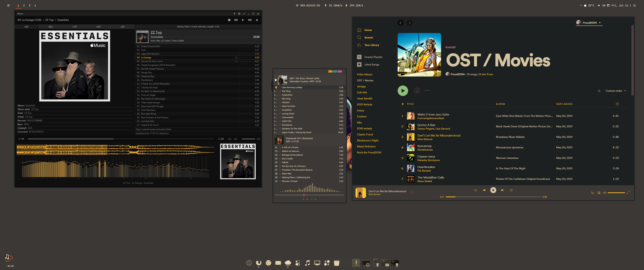The width and height of the screenshot is (644, 270).
Task: Click the track search query input field
Action: coord(198,130)
